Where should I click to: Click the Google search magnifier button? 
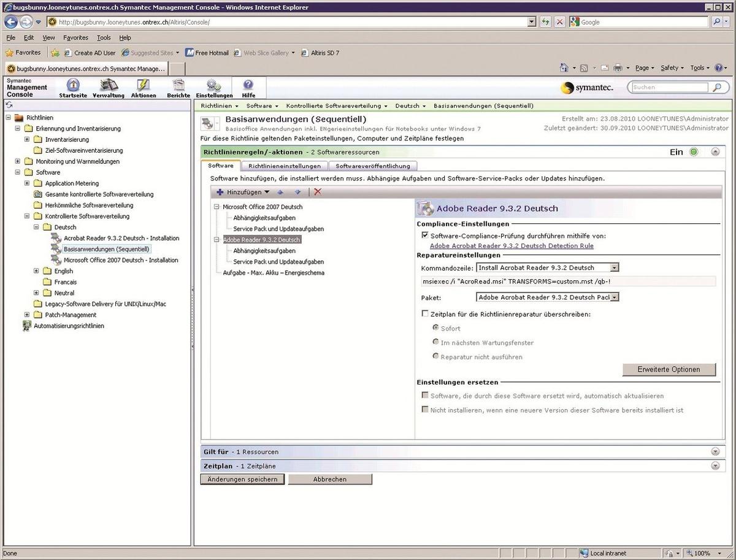click(x=717, y=22)
